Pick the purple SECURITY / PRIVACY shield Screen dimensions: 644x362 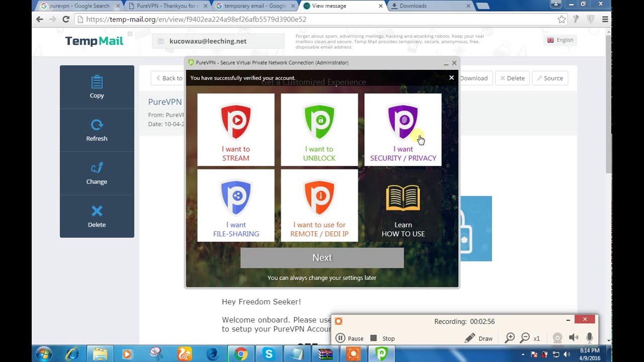403,129
